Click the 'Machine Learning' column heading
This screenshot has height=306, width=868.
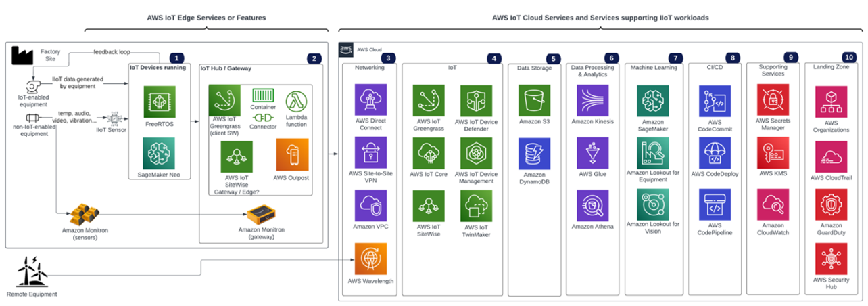click(652, 68)
